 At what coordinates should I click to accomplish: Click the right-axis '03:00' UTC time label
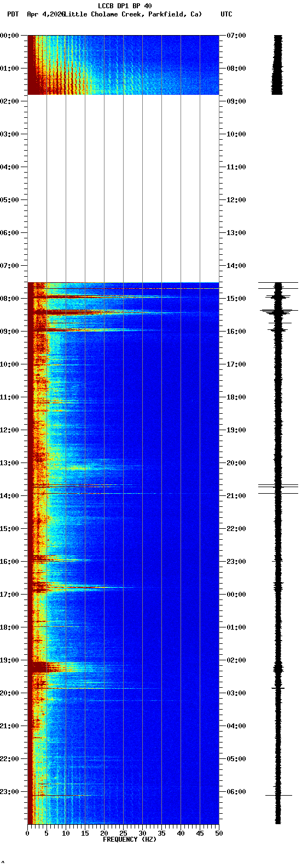pyautogui.click(x=236, y=693)
